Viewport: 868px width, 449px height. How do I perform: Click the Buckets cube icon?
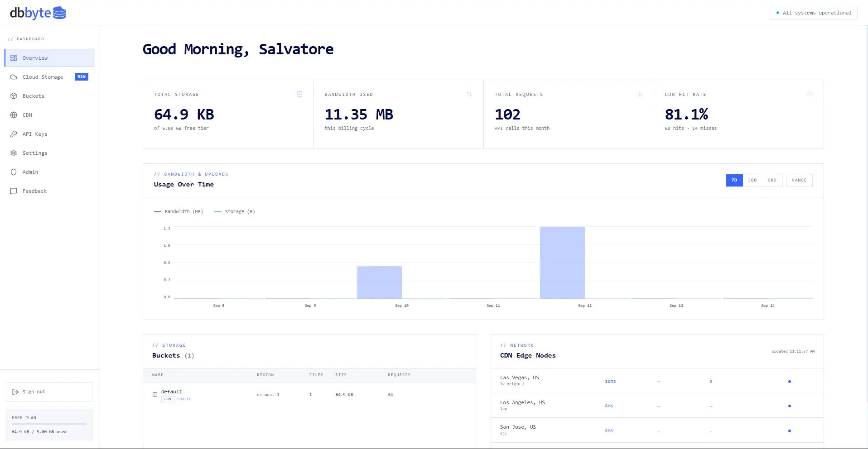14,96
